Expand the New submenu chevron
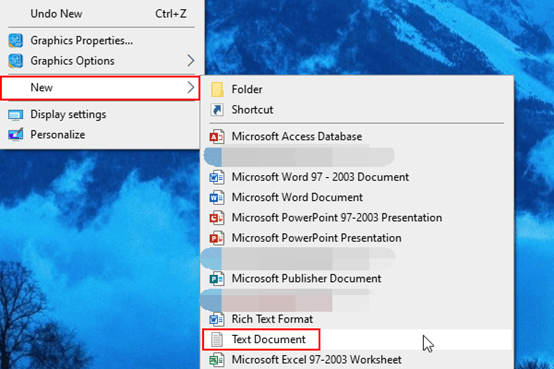This screenshot has width=554, height=369. tap(191, 87)
